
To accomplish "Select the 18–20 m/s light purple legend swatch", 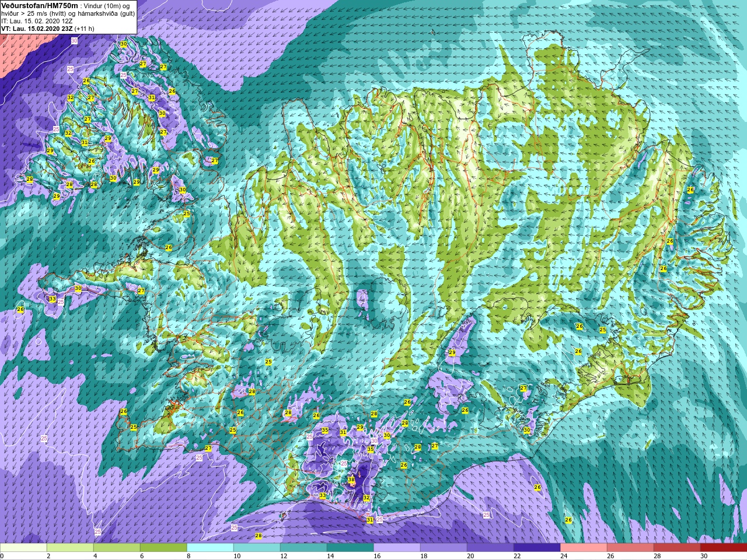I will 444,548.
